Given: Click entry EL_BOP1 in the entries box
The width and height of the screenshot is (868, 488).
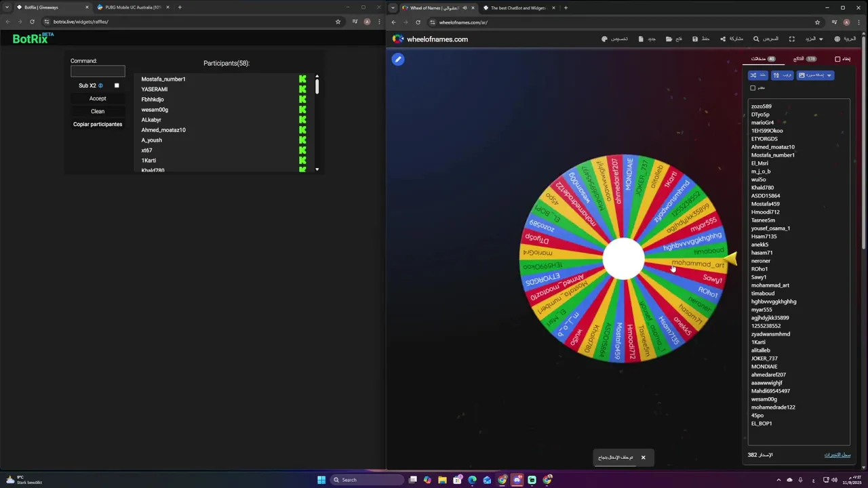Looking at the screenshot, I should 762,424.
